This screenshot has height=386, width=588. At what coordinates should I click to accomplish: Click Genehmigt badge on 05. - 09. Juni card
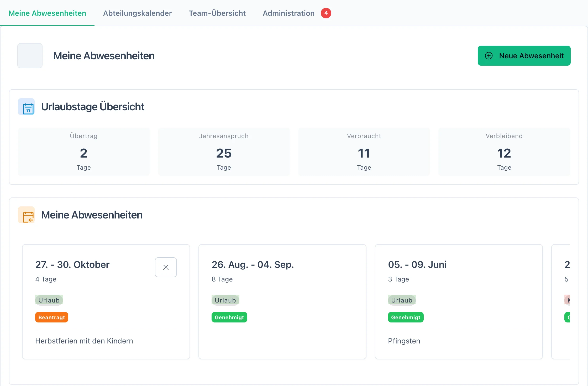[406, 317]
